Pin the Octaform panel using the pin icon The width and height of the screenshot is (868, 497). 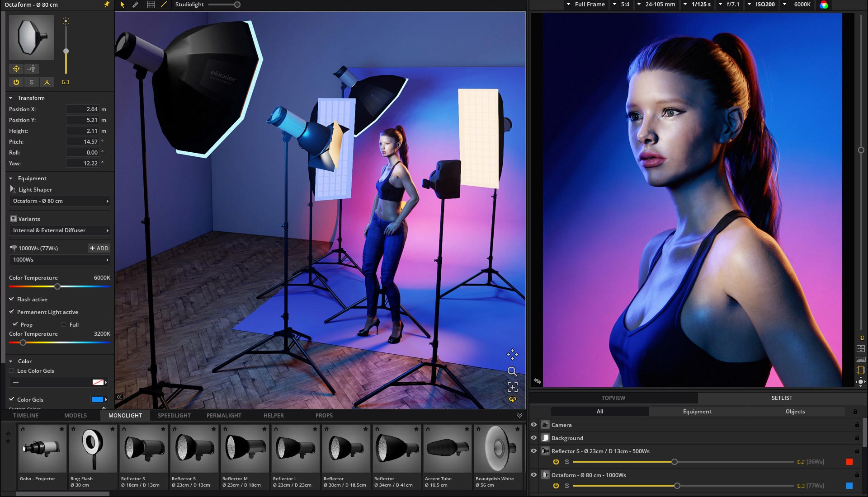[x=106, y=5]
